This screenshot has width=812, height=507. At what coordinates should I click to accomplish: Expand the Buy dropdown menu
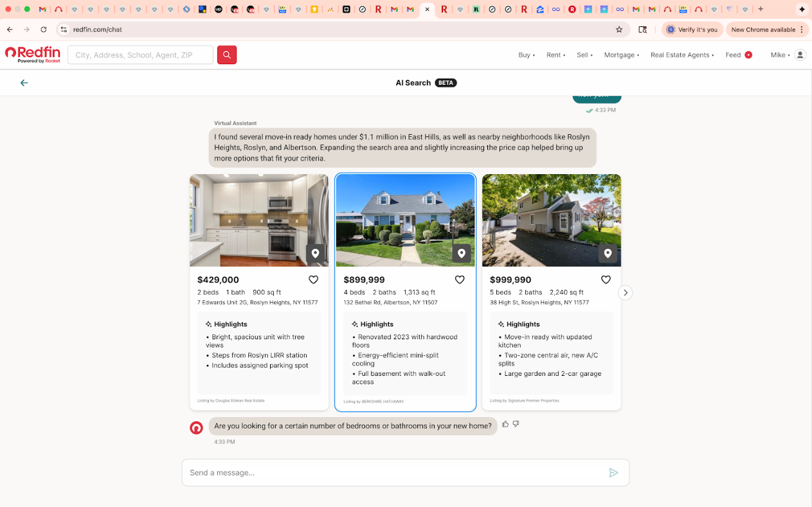[527, 55]
